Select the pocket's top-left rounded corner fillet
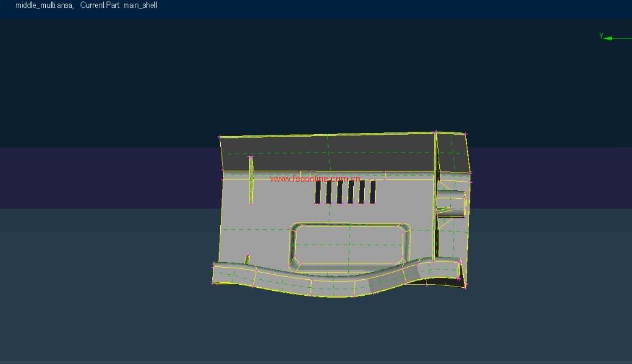 coord(295,229)
